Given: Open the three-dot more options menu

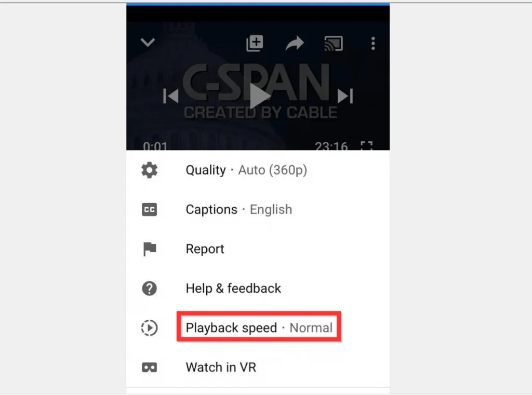Looking at the screenshot, I should click(x=373, y=44).
